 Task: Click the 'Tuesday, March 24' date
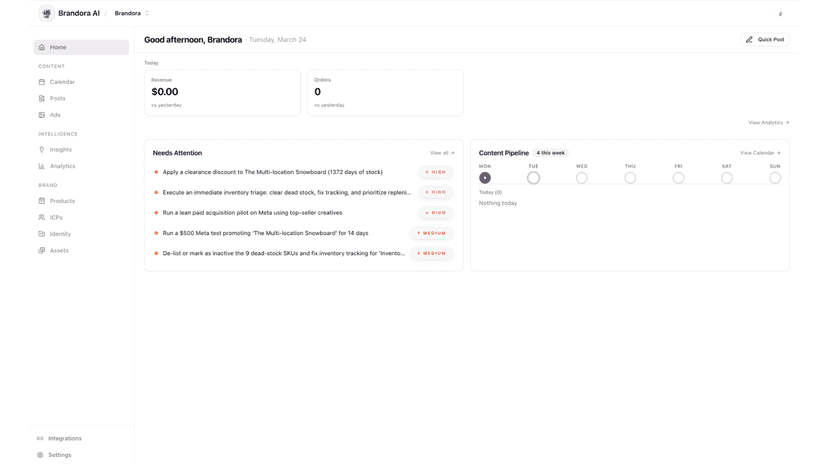[x=277, y=40]
